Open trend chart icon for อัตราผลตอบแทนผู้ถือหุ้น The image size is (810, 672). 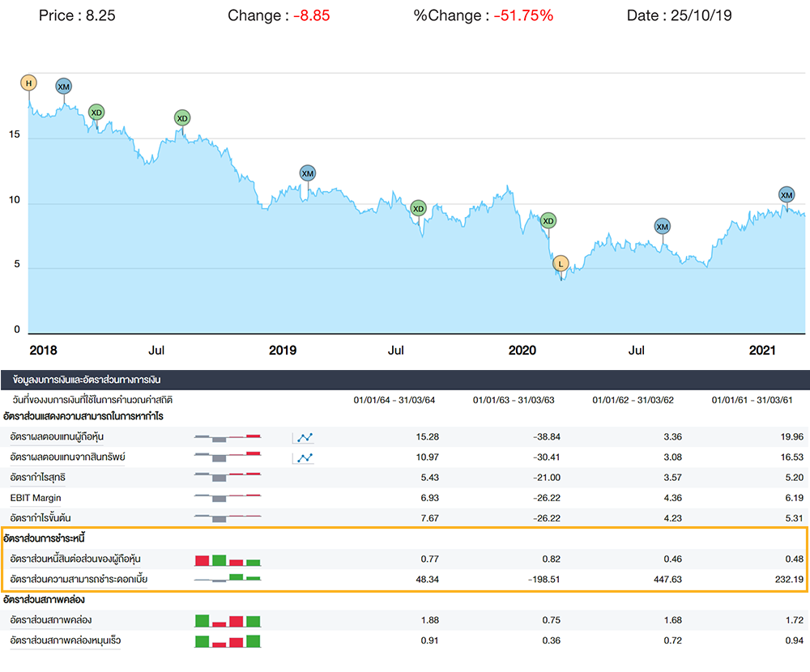pyautogui.click(x=305, y=437)
